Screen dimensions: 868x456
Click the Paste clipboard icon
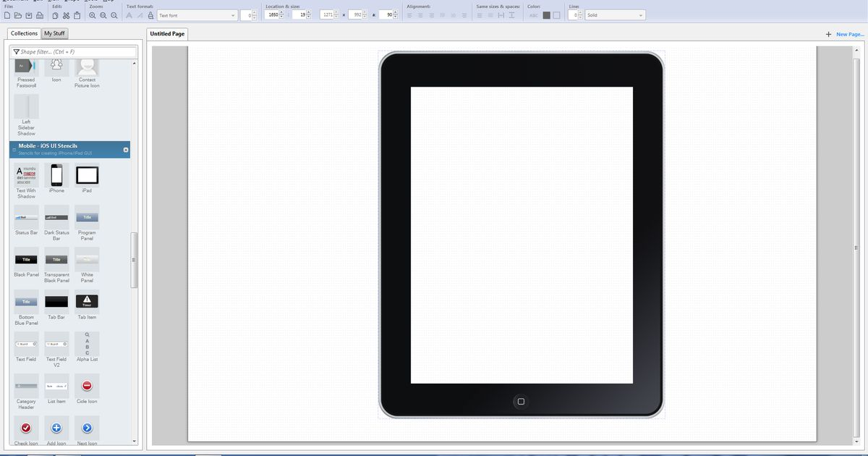coord(77,15)
